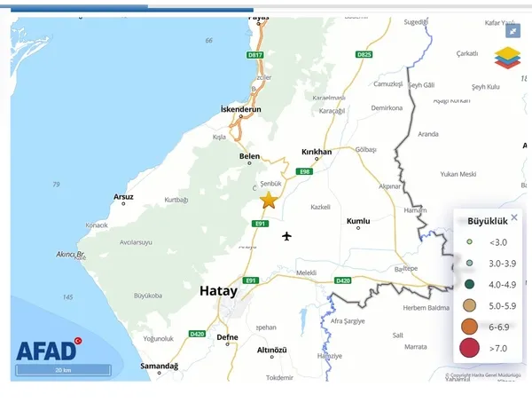The width and height of the screenshot is (532, 418).
Task: Click the Akıncı Br. cape label
Action: [70, 254]
